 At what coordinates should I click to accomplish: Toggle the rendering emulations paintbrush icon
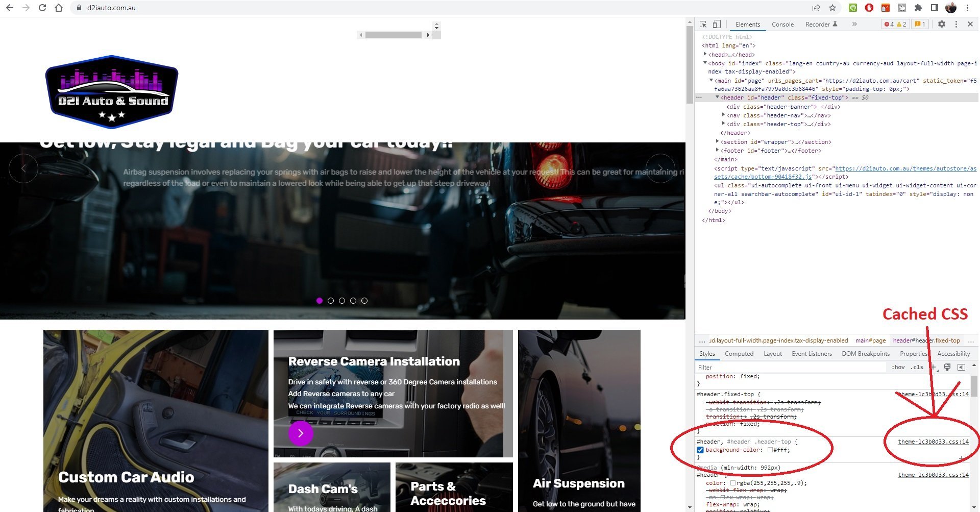coord(947,367)
